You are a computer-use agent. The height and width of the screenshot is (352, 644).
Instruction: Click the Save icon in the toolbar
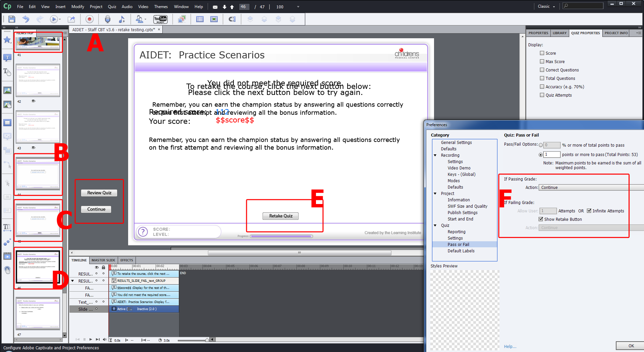(11, 19)
